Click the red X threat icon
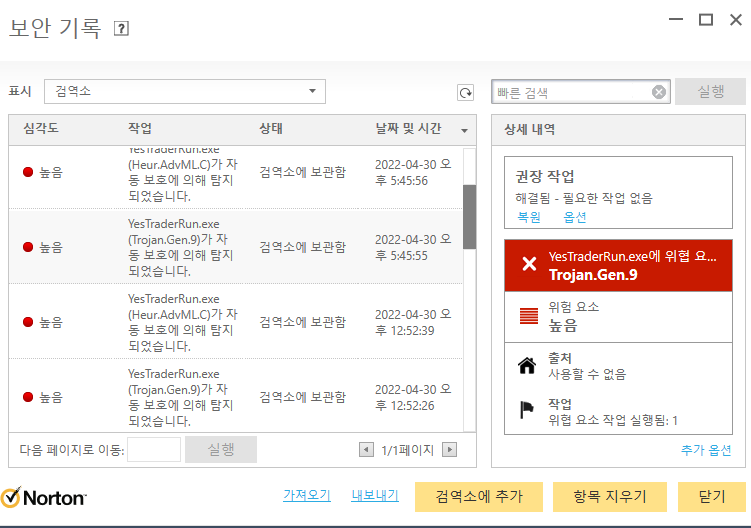The height and width of the screenshot is (528, 751). [x=528, y=265]
